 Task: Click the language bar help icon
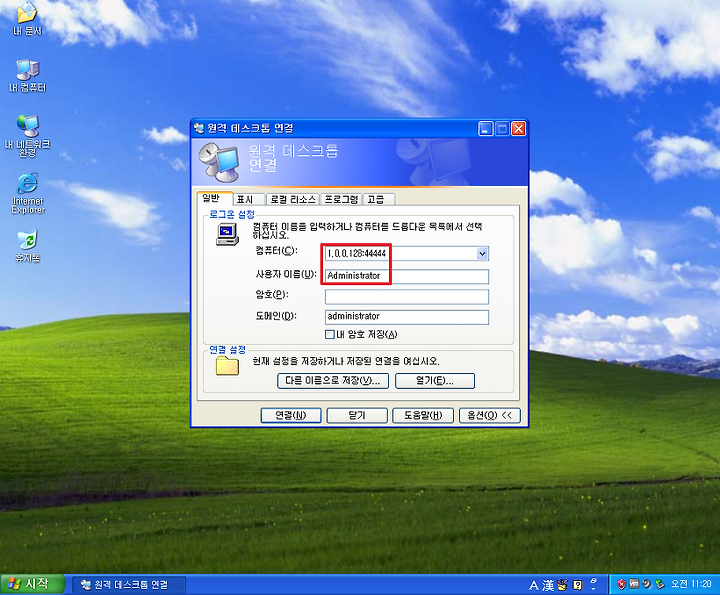coord(578,585)
